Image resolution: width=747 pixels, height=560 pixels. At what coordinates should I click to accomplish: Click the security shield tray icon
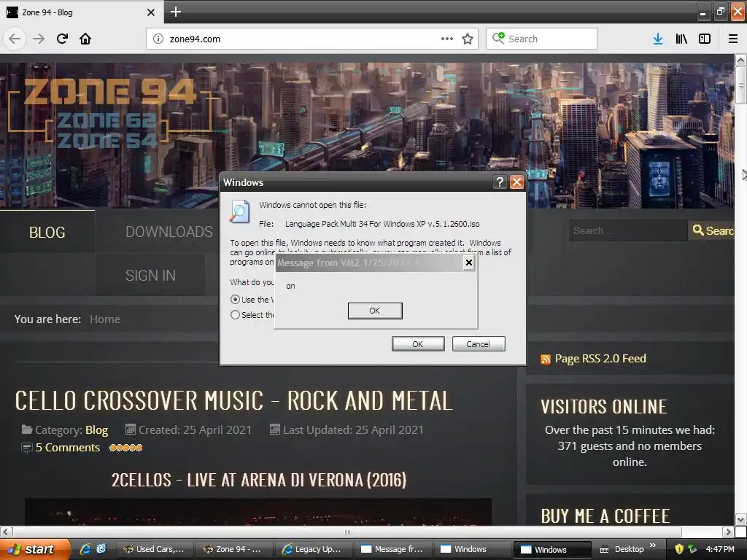[x=679, y=549]
